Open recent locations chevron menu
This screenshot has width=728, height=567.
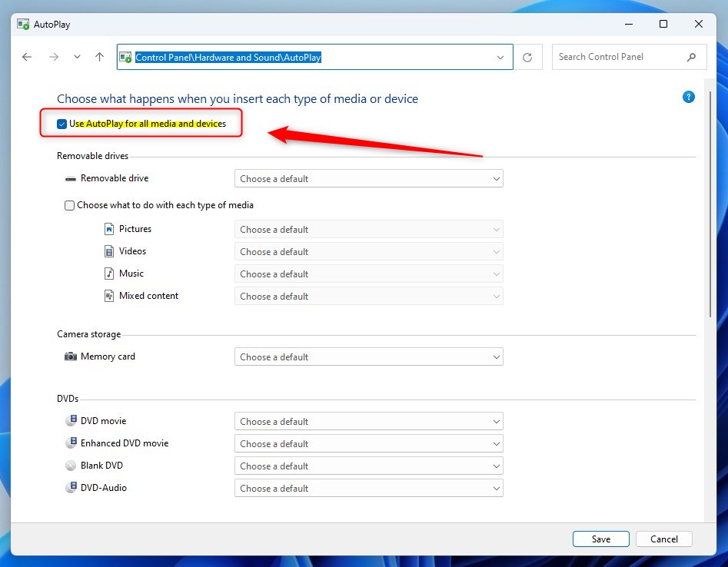[x=77, y=57]
